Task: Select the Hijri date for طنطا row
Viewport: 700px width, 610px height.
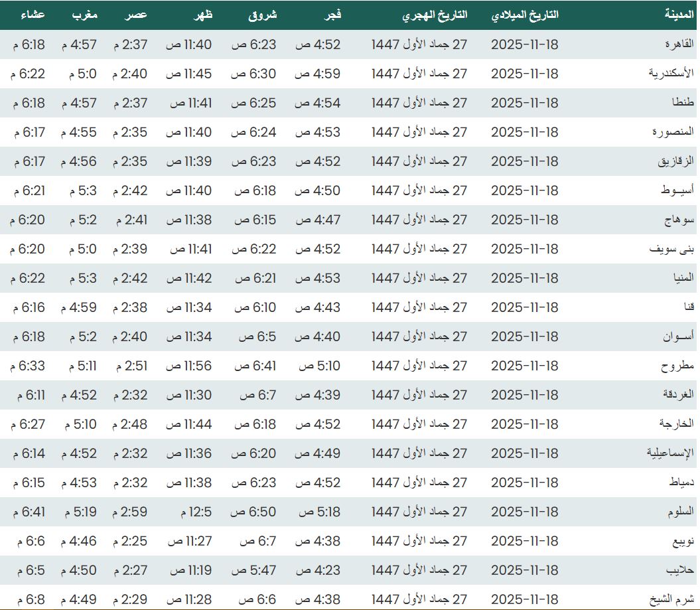Action: 417,104
